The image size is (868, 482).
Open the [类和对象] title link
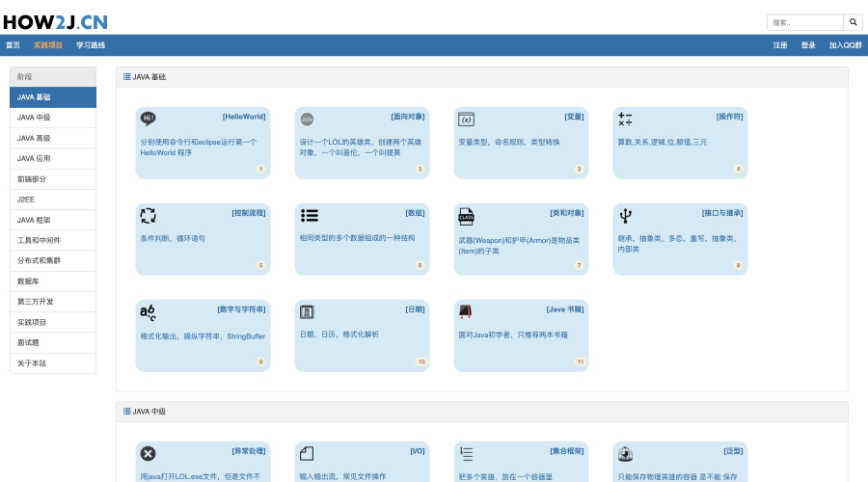pos(567,213)
